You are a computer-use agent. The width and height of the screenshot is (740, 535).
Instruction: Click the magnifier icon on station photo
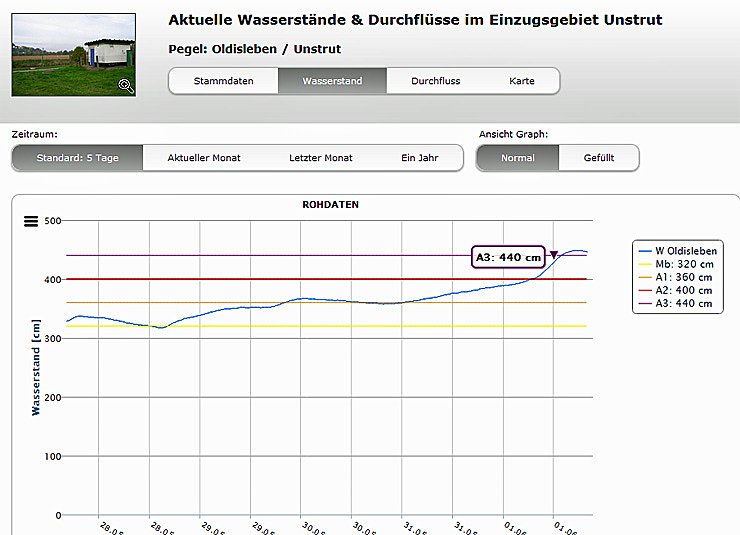125,86
